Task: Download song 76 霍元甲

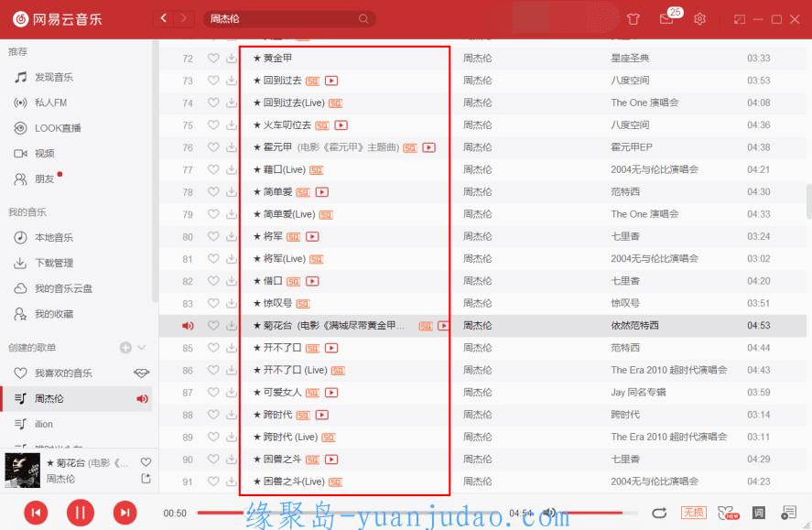Action: (232, 147)
